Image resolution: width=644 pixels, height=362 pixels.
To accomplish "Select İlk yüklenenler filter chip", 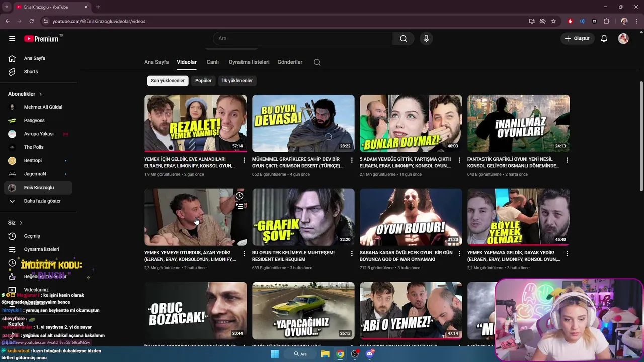I will (x=237, y=81).
